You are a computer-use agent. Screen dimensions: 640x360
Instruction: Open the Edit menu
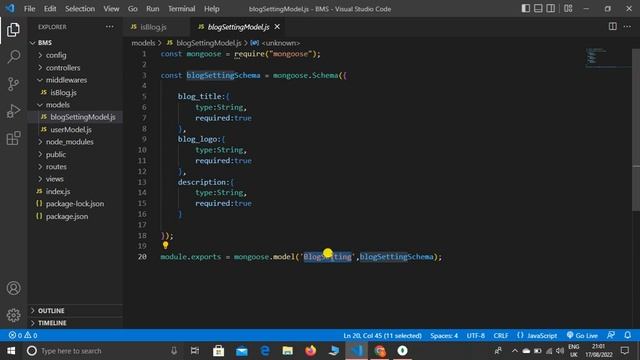pos(50,9)
